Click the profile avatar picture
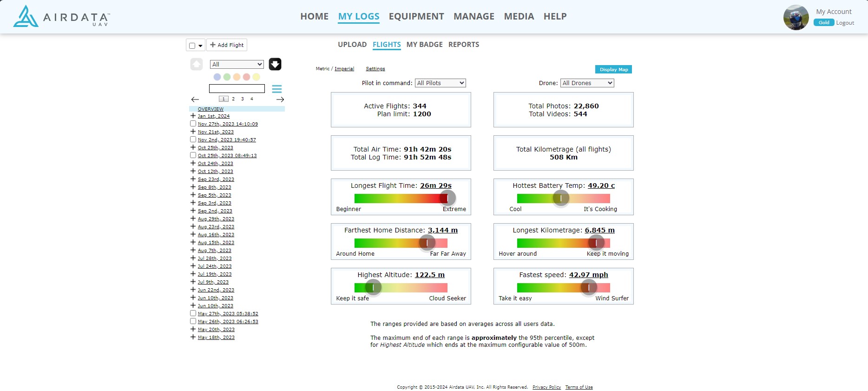Image resolution: width=868 pixels, height=391 pixels. [796, 18]
